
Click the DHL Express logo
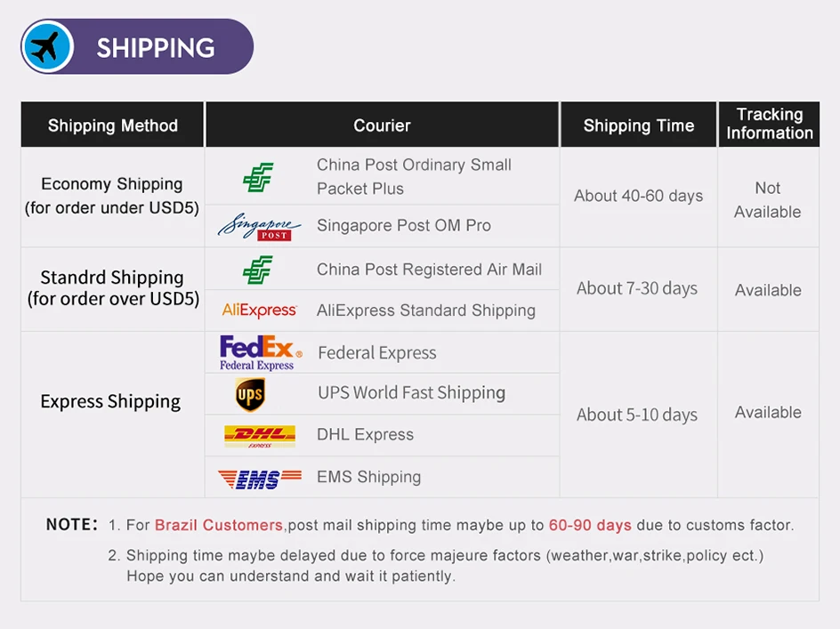coord(260,436)
